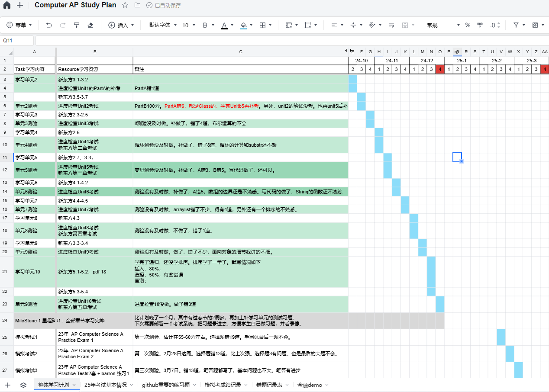Apply percent number format
Image resolution: width=549 pixels, height=392 pixels.
click(468, 26)
